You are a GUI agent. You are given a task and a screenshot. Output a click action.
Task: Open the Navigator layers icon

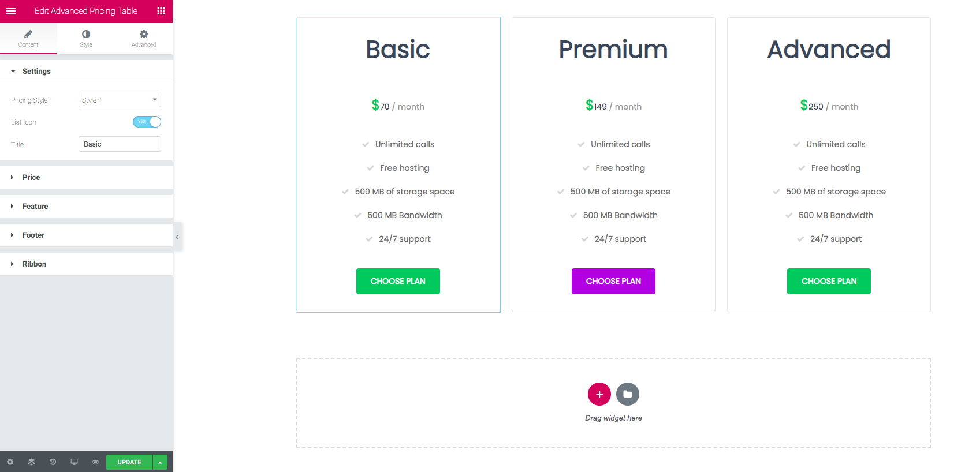pyautogui.click(x=31, y=462)
